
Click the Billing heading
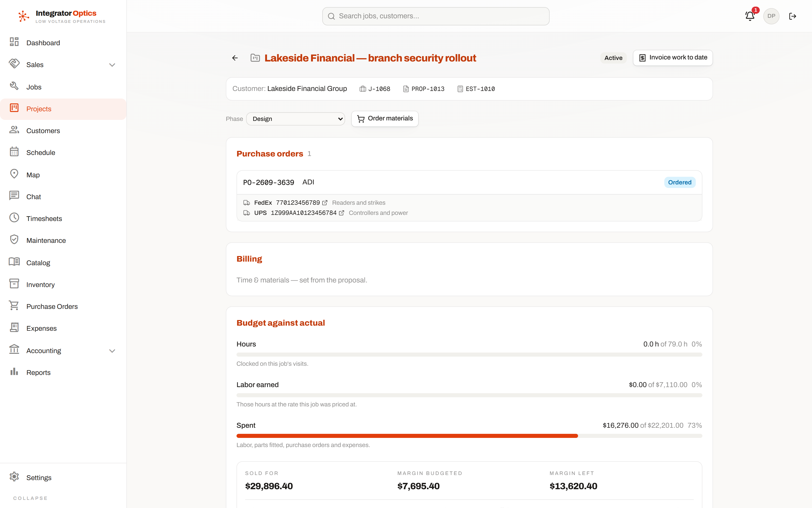(249, 259)
